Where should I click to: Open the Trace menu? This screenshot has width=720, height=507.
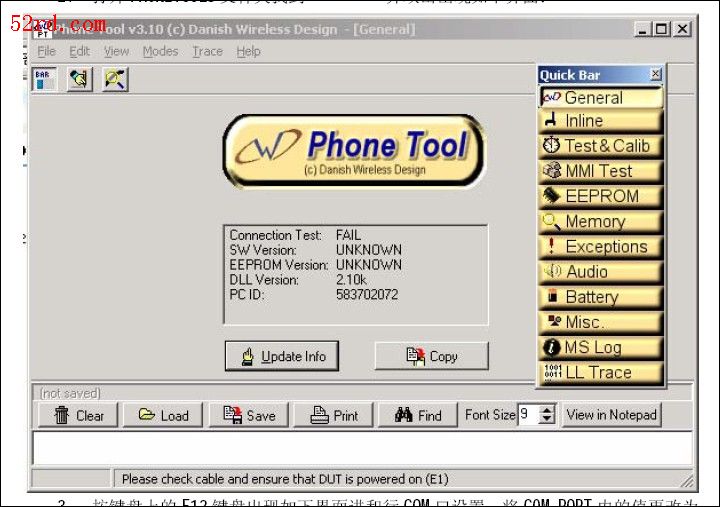207,51
